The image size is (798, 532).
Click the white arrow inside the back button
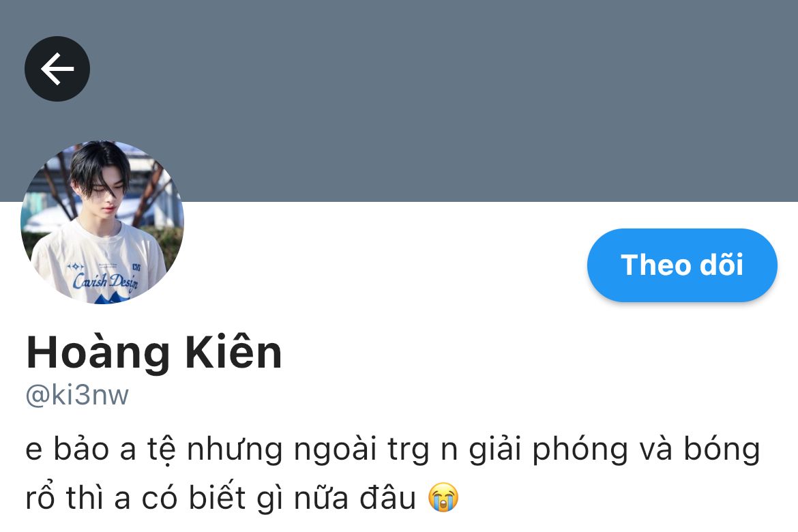[x=57, y=69]
